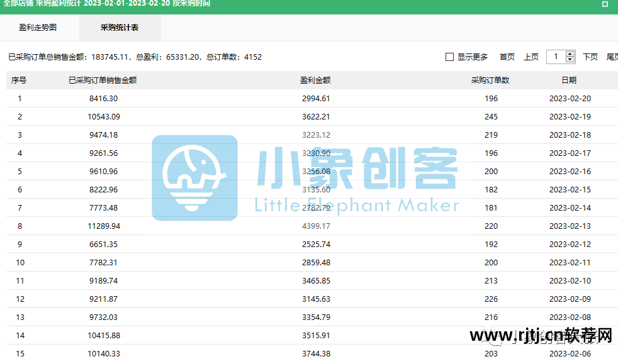
Task: Click the 序号 column header
Action: click(x=19, y=80)
